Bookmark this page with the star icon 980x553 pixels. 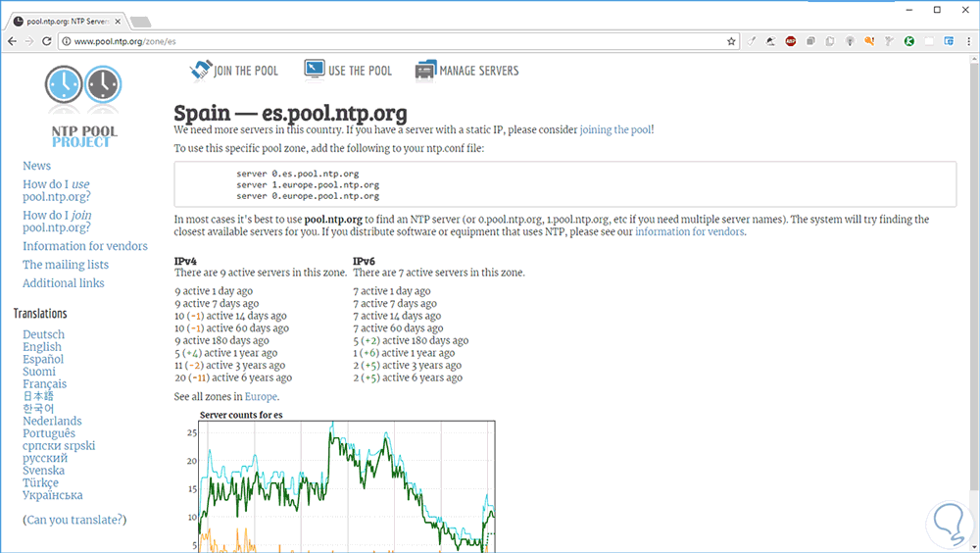point(731,41)
